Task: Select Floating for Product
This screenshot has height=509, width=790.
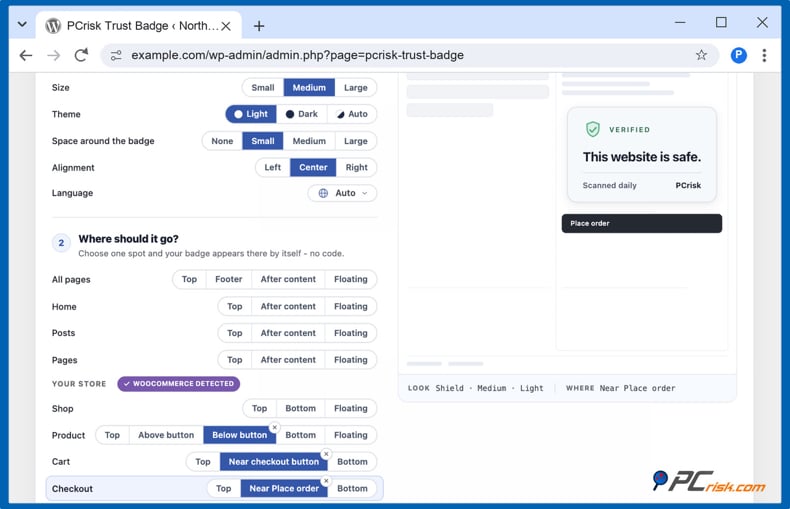Action: [x=351, y=435]
